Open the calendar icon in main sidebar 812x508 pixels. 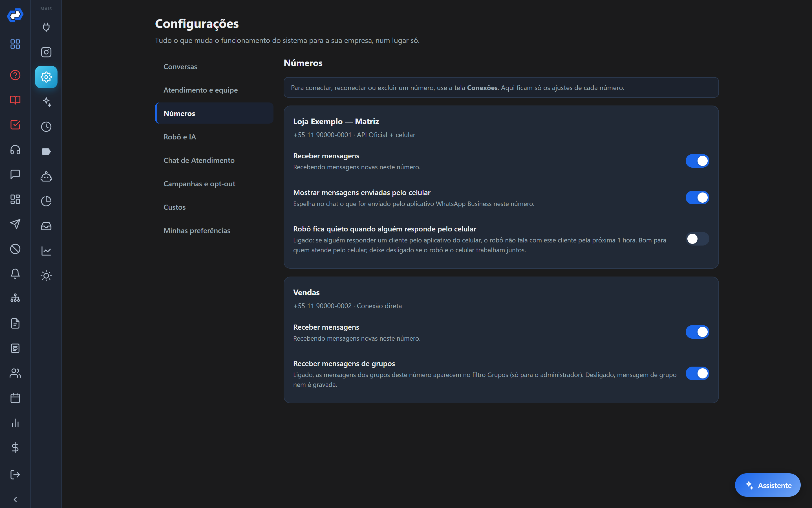[x=15, y=398]
